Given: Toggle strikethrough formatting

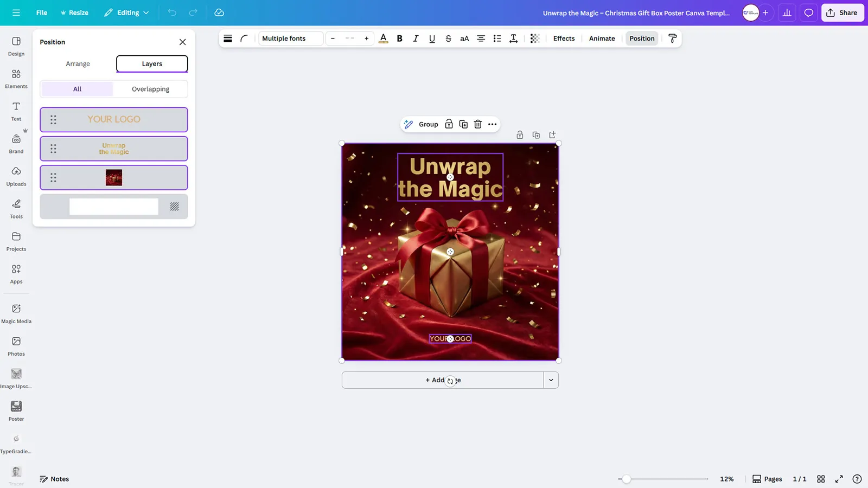Looking at the screenshot, I should point(448,38).
